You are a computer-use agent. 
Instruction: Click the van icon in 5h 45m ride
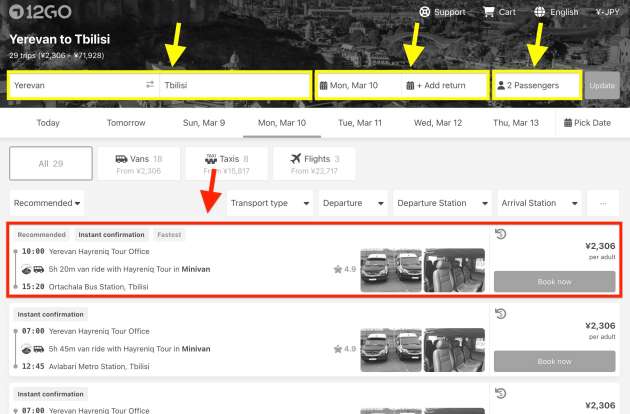coord(39,348)
